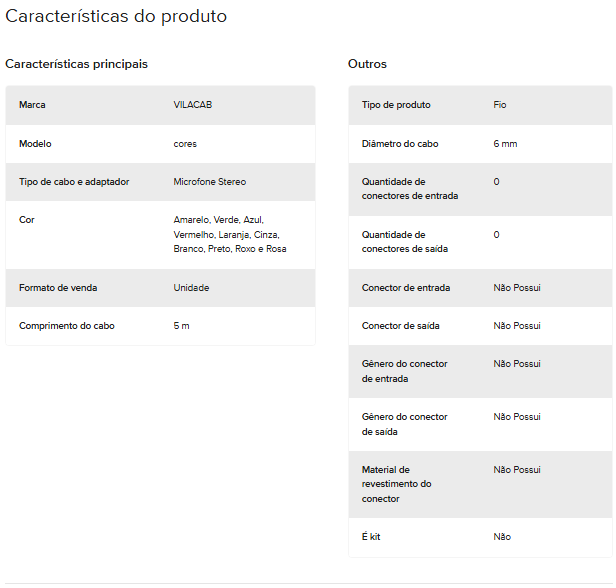Click the Microfone Stereo cable type value

tap(209, 182)
